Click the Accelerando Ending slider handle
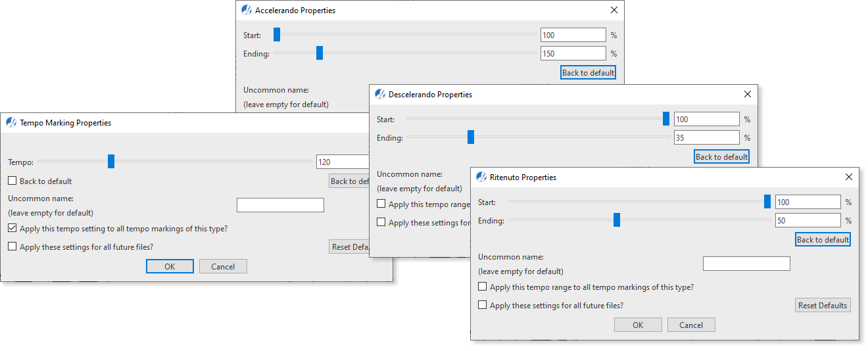Screen dimensions: 868x351 (x=320, y=53)
